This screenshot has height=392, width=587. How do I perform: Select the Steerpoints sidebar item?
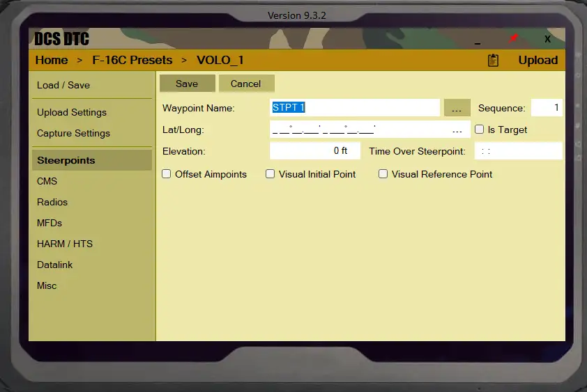pos(92,160)
